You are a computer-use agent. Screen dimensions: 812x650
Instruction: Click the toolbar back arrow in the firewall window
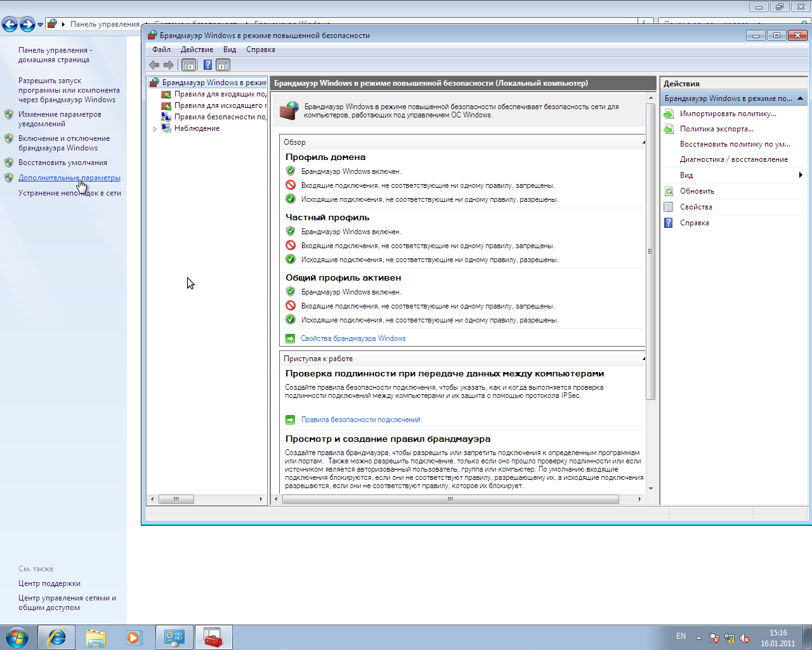pos(154,65)
